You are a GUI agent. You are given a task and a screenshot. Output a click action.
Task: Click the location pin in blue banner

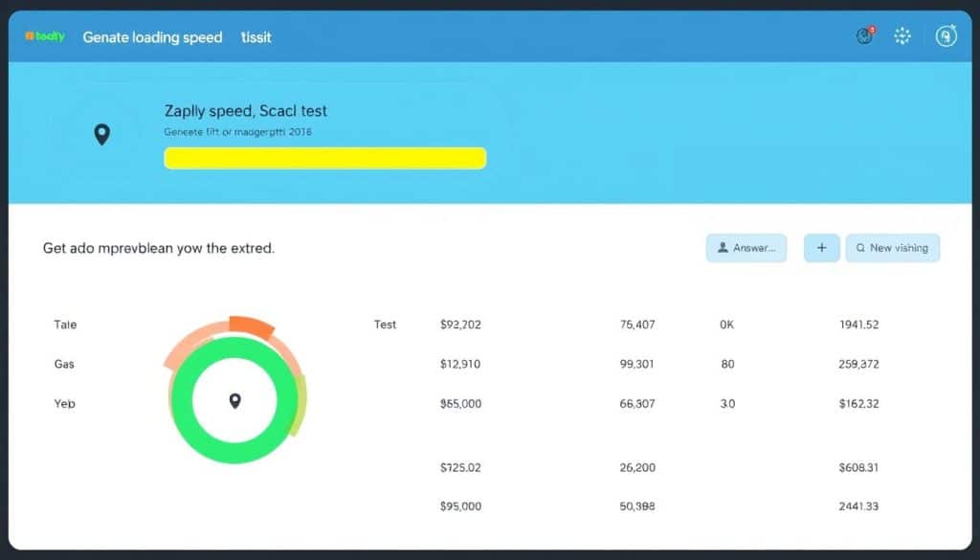[101, 134]
